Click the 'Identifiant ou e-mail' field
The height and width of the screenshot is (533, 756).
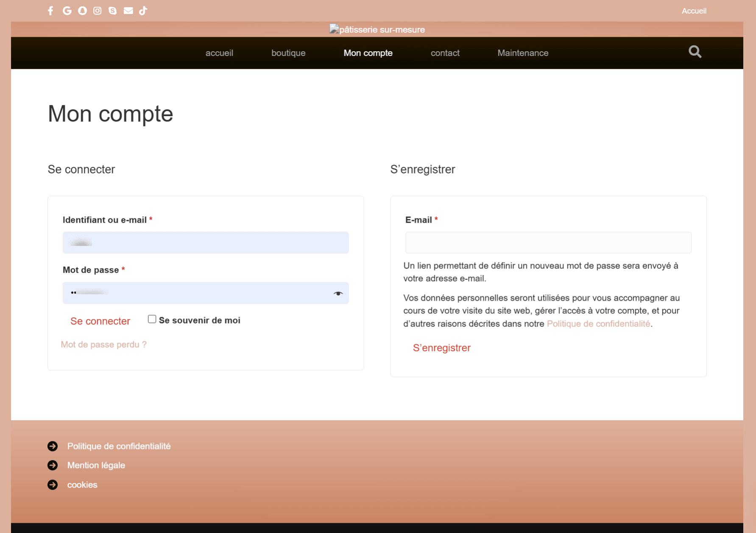coord(206,243)
